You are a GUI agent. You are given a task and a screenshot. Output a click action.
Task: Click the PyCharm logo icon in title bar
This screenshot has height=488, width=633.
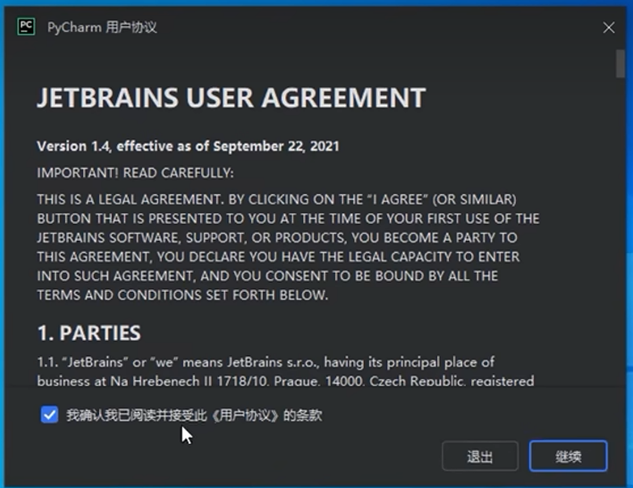coord(26,27)
